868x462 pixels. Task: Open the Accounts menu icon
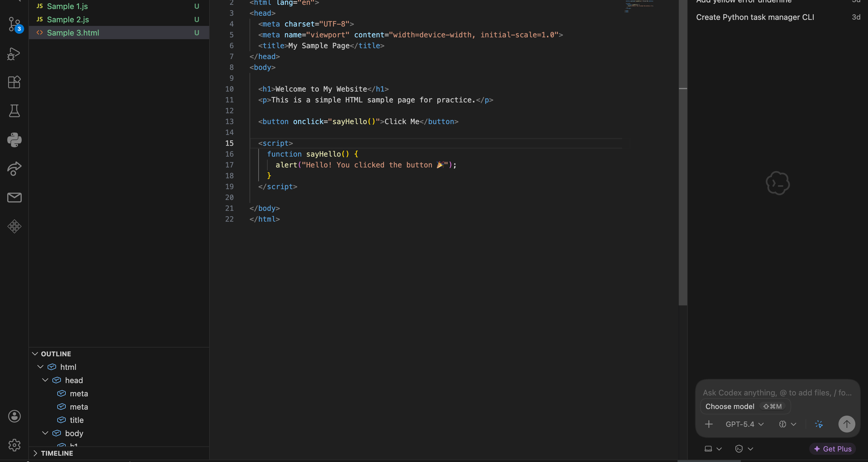click(x=14, y=417)
